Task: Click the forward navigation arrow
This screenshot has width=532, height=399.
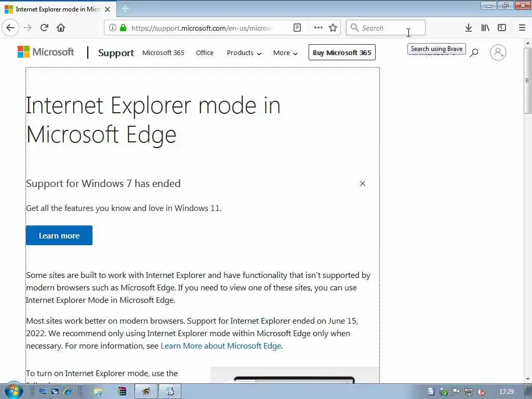Action: pos(28,28)
